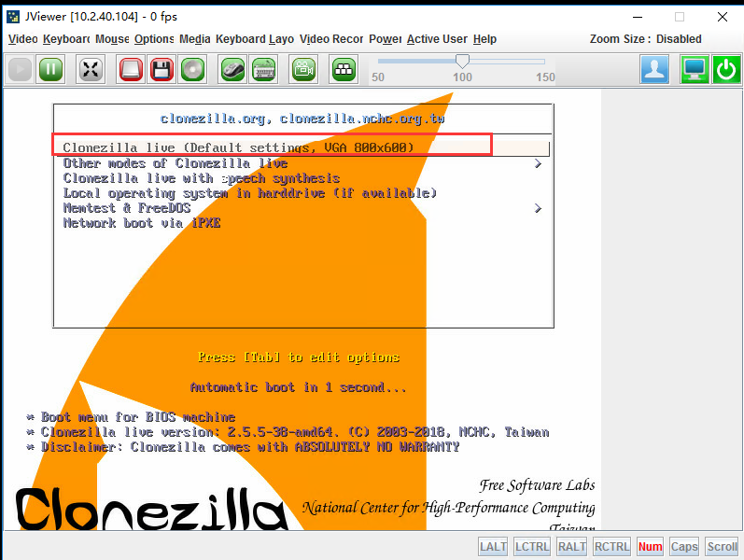The width and height of the screenshot is (744, 560).
Task: Click the CD/DVD media redirection icon
Action: [192, 69]
